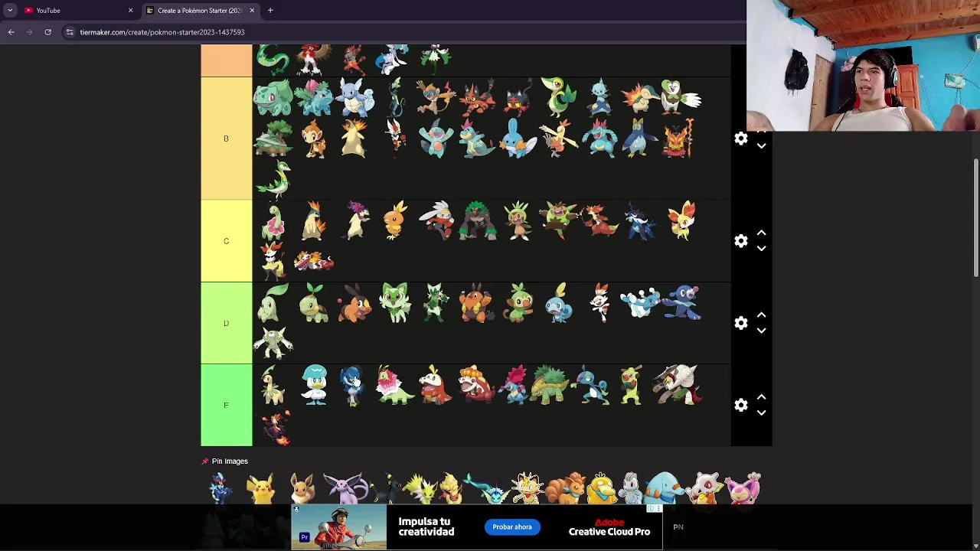Select the Create a Pokémon Starter tab

[200, 11]
